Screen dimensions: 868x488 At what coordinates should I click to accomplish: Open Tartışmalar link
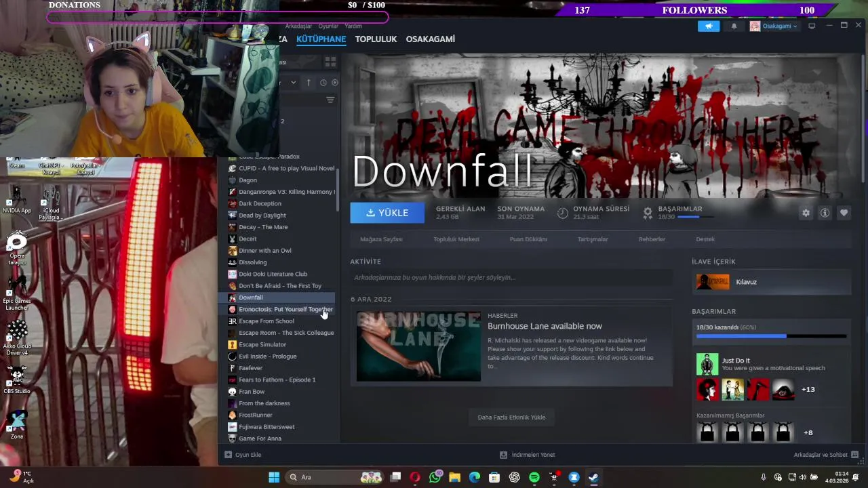593,239
